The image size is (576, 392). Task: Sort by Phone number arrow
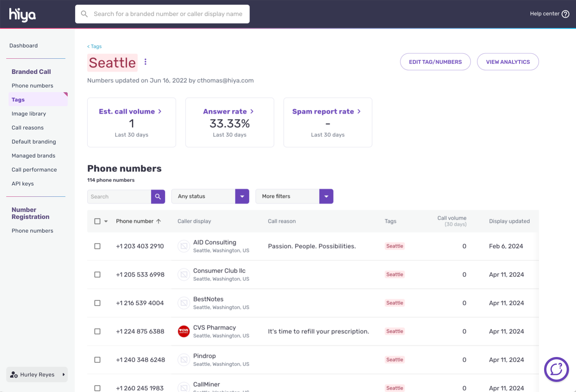tap(158, 221)
